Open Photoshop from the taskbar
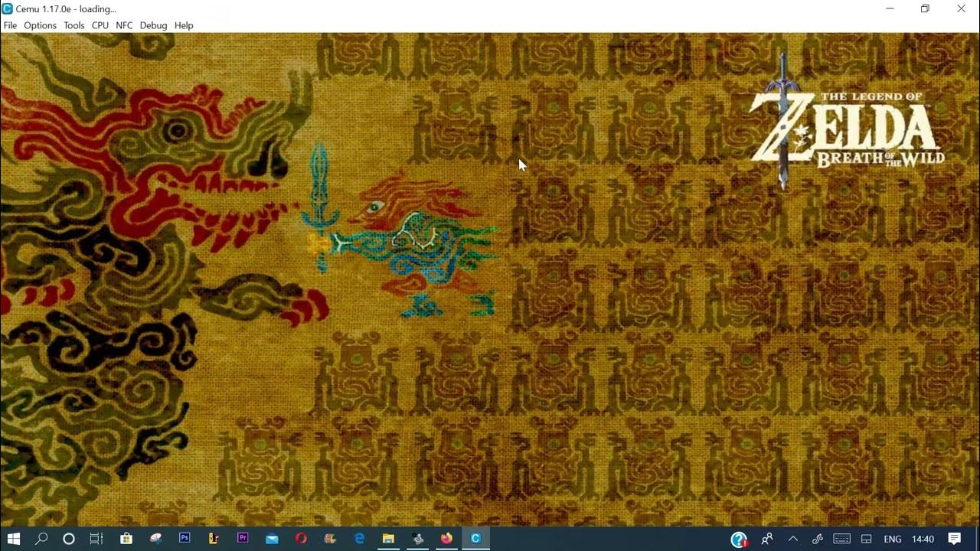The image size is (980, 551). (185, 539)
